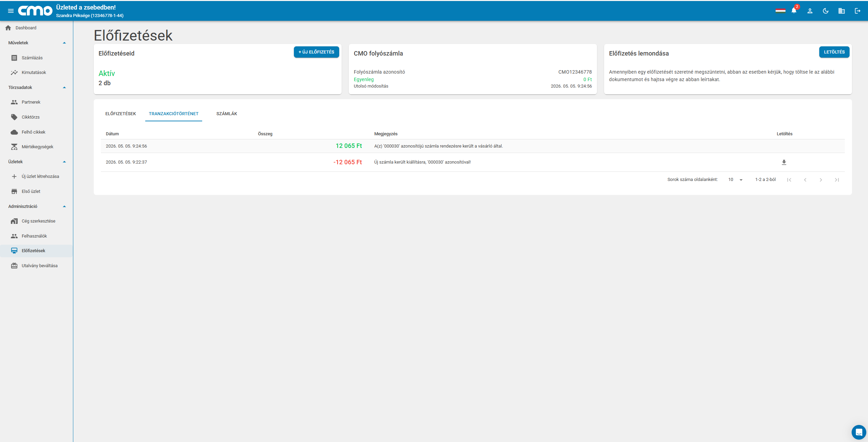Screen dimensions: 868x442
Task: Switch to Előfizetések tab
Action: pos(120,114)
